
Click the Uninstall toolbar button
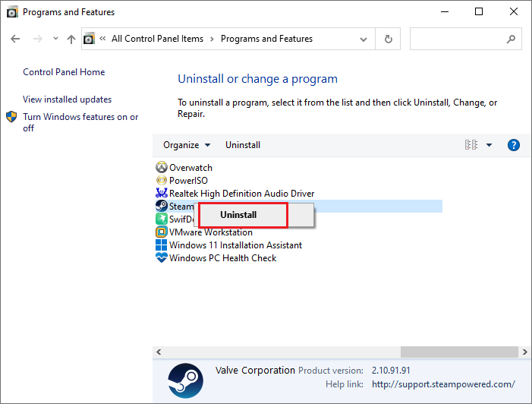[x=243, y=145]
